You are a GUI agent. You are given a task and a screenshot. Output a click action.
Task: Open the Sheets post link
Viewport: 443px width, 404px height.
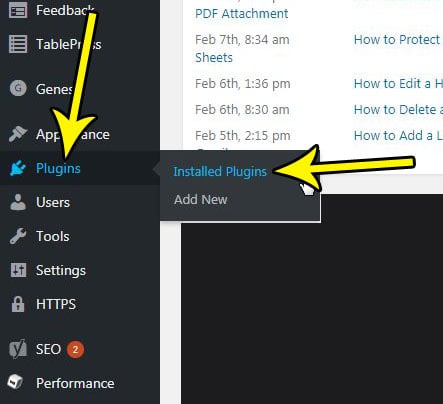(x=214, y=58)
